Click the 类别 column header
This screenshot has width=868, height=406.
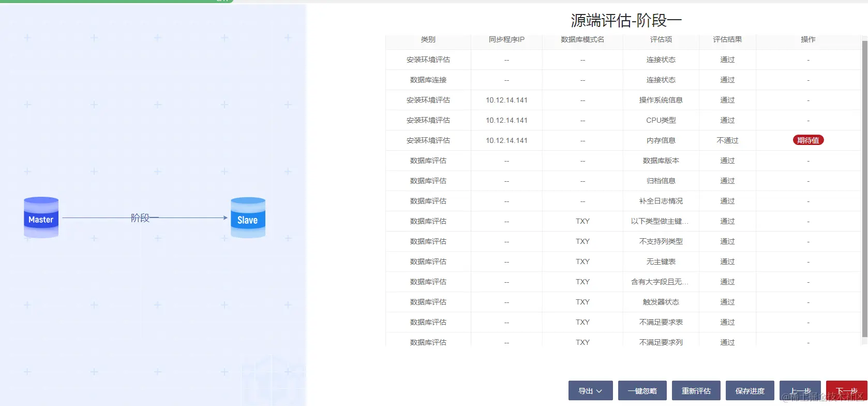(428, 39)
